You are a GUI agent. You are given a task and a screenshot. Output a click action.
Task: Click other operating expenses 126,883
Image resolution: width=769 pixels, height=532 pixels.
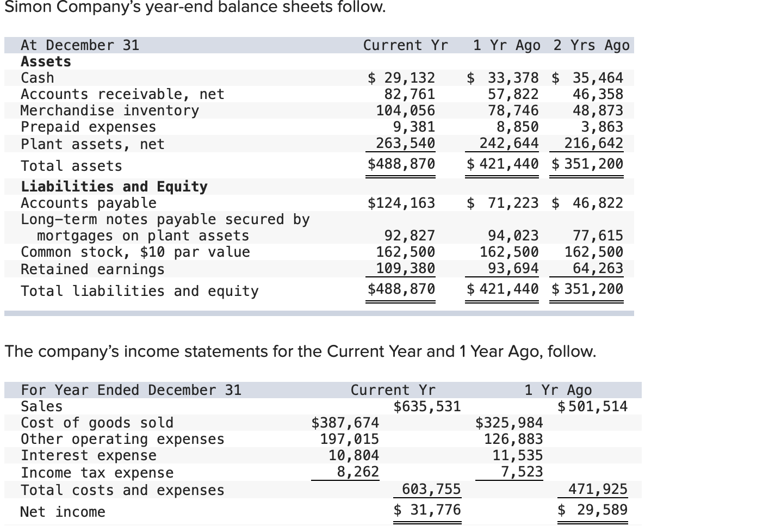(513, 439)
